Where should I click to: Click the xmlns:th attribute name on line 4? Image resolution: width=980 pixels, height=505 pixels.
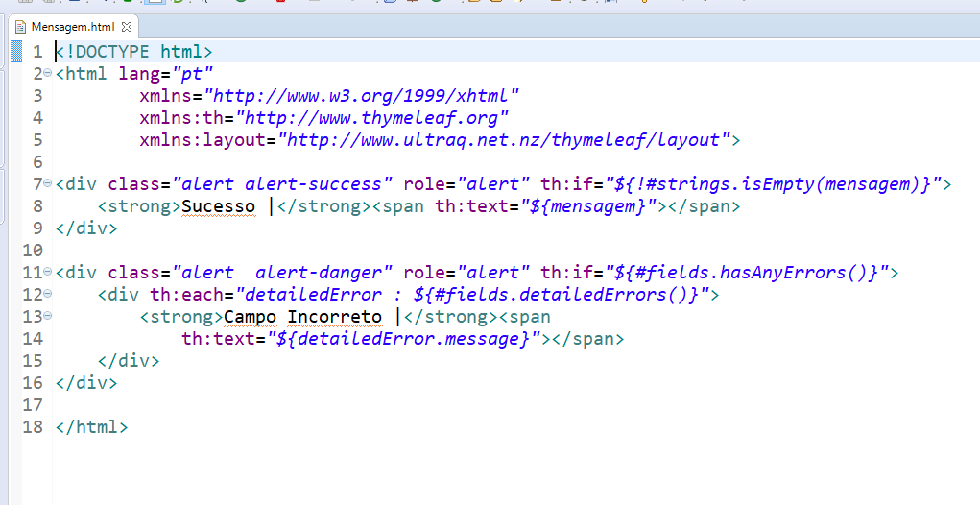(x=181, y=117)
